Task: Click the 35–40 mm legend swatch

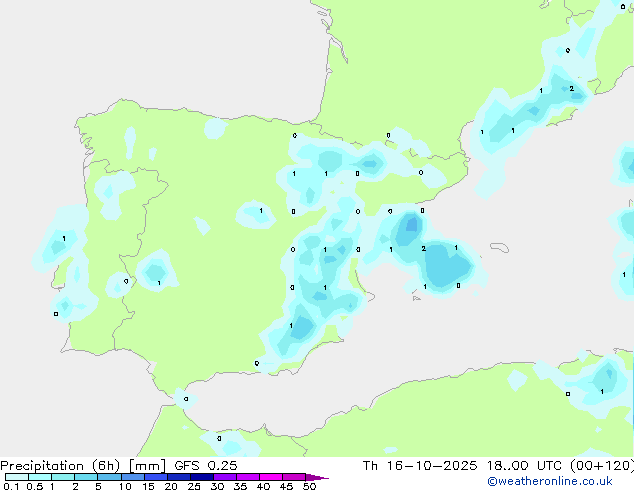Action: pyautogui.click(x=248, y=477)
